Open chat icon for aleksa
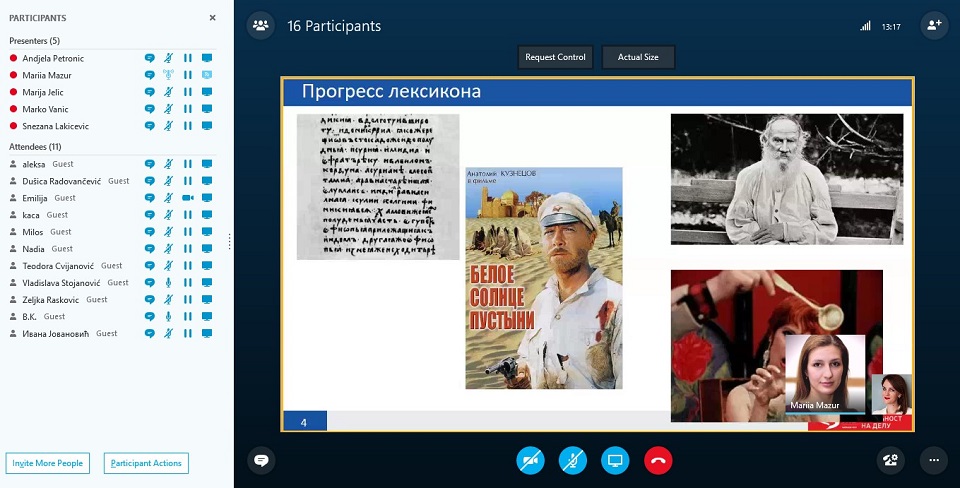The width and height of the screenshot is (960, 488). [x=149, y=164]
